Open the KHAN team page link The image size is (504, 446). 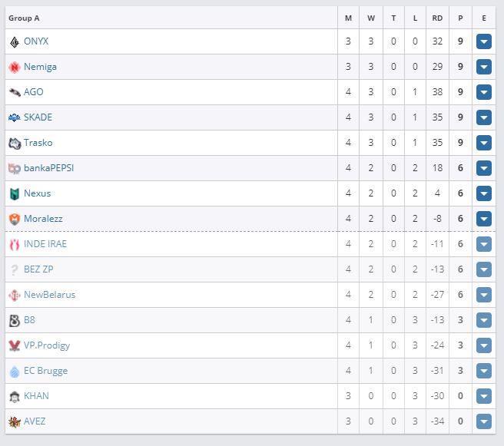coord(36,396)
